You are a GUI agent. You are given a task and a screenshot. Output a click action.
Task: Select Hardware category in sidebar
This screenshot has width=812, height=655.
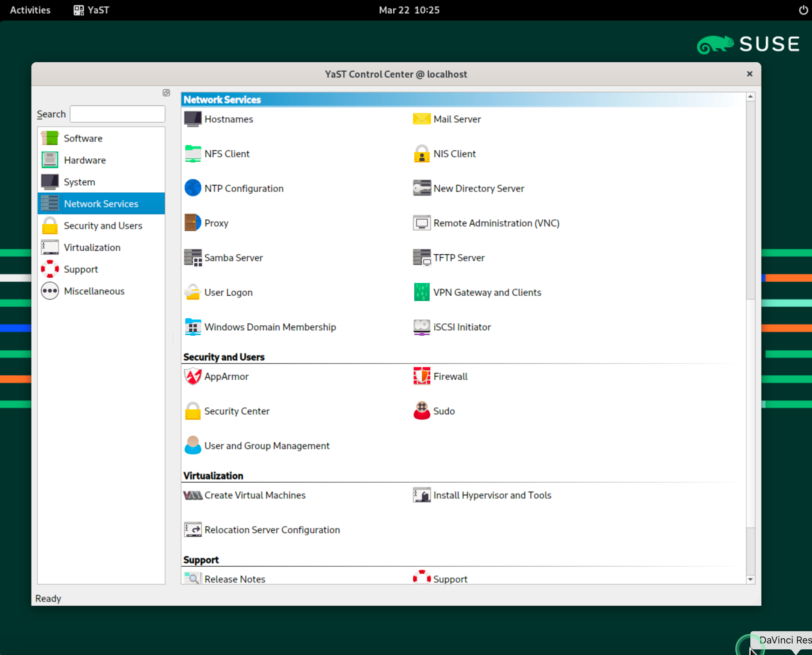pyautogui.click(x=101, y=160)
